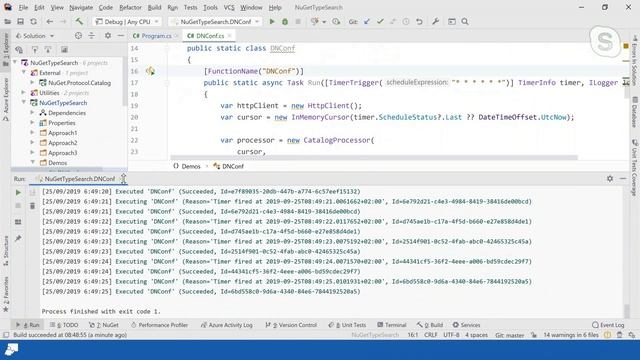The width and height of the screenshot is (640, 360).
Task: Open Solution view selector dropdown
Action: [35, 36]
